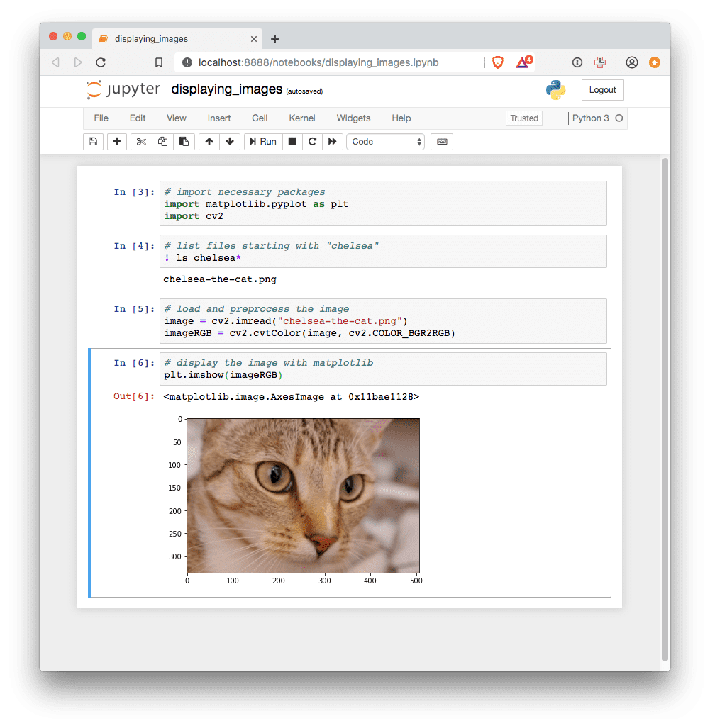Restart kernel and run all cells

pos(332,142)
